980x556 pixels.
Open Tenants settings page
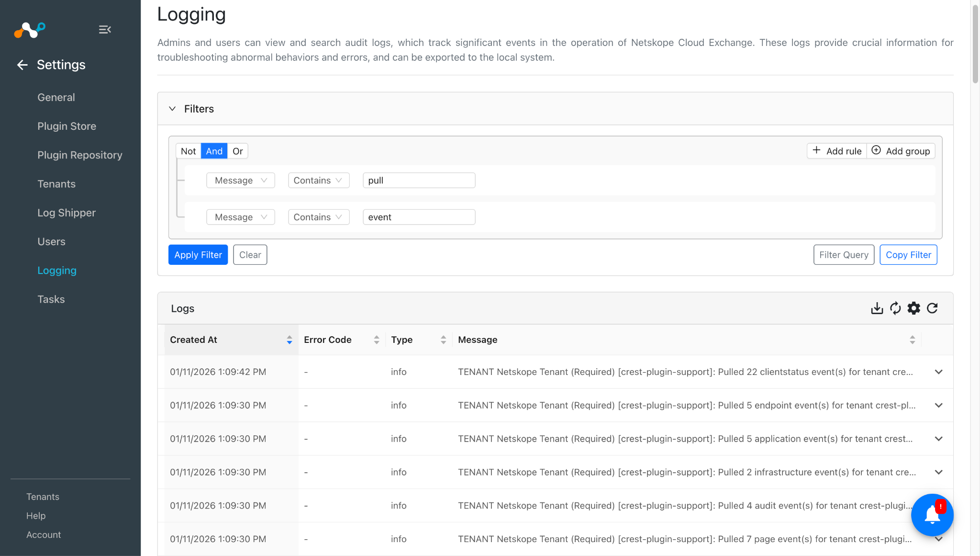(x=56, y=184)
